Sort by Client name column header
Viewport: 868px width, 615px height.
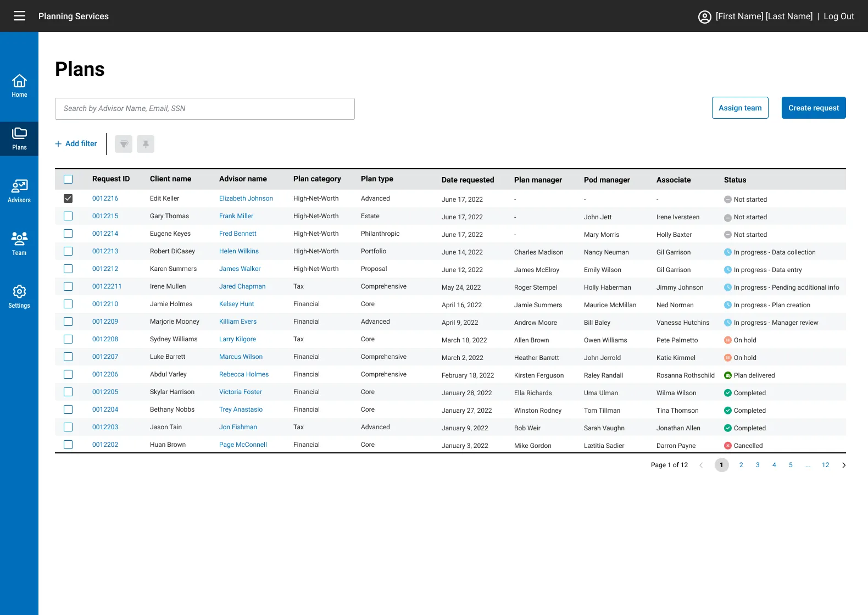coord(170,179)
